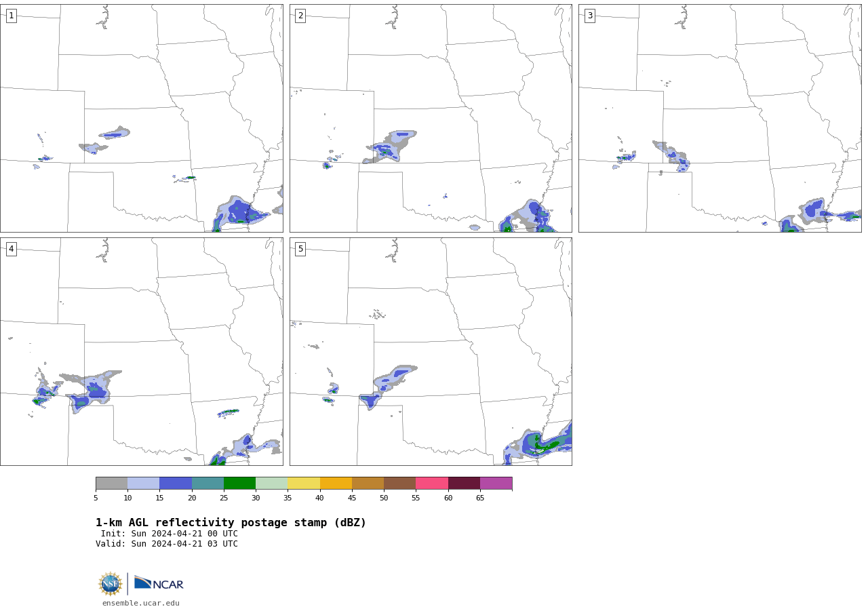Click the light blue 10-15 dBZ swatch

[144, 483]
